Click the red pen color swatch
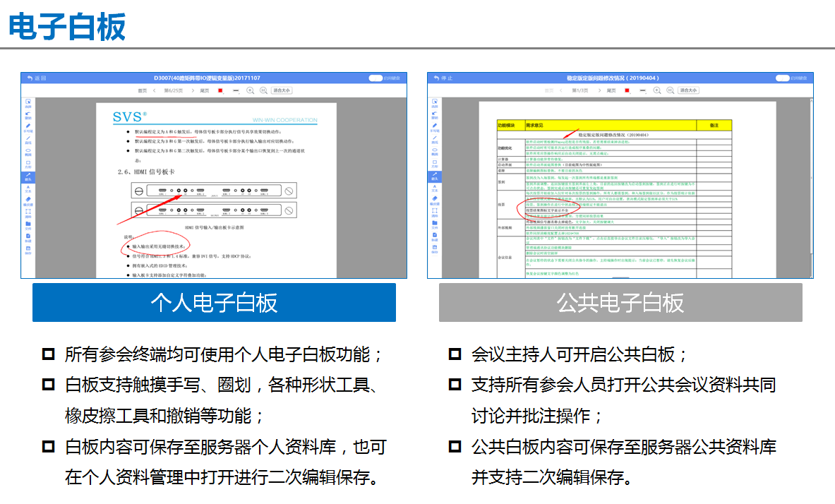Screen dimensions: 835x504 (x=220, y=91)
